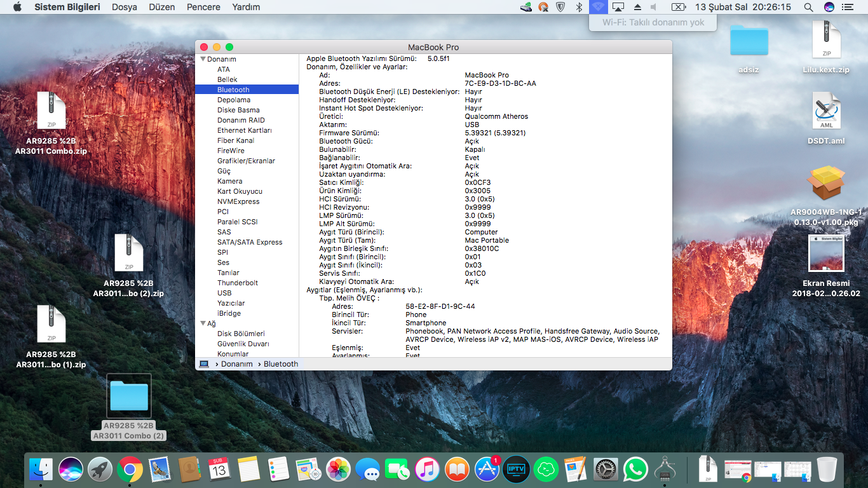This screenshot has height=488, width=868.
Task: Open the DSDT.aml file icon
Action: coord(826,112)
